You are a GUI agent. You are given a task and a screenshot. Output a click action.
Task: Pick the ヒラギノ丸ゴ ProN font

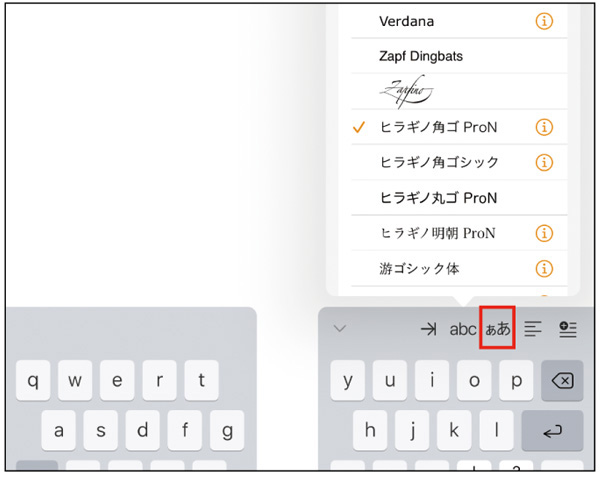[x=438, y=198]
